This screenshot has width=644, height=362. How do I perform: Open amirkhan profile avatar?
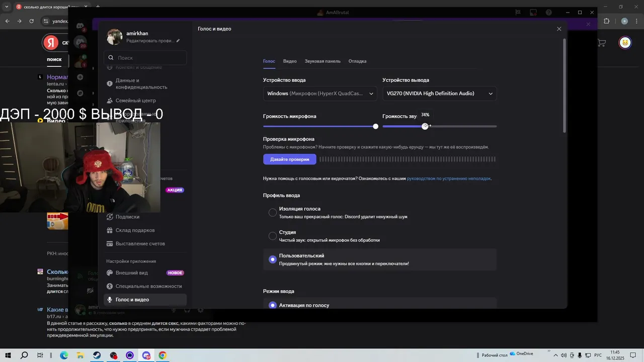115,37
